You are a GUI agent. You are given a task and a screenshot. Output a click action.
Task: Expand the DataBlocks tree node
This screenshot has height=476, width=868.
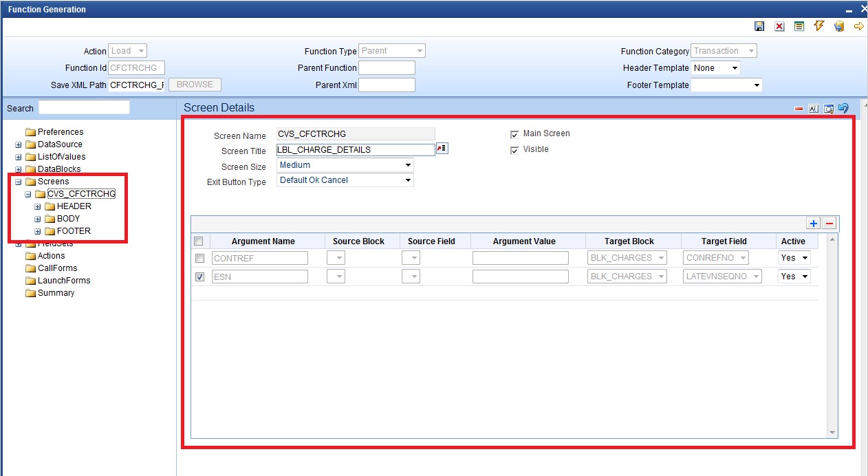point(19,169)
